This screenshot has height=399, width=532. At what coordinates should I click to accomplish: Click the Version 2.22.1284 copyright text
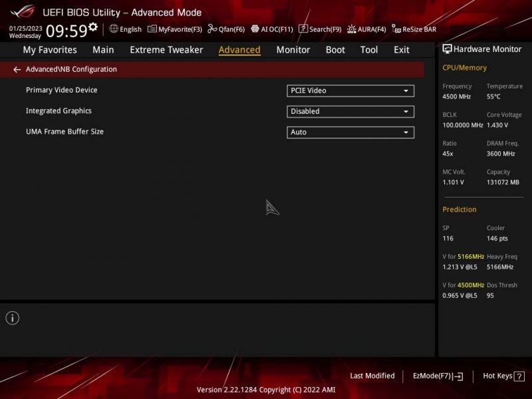[266, 390]
